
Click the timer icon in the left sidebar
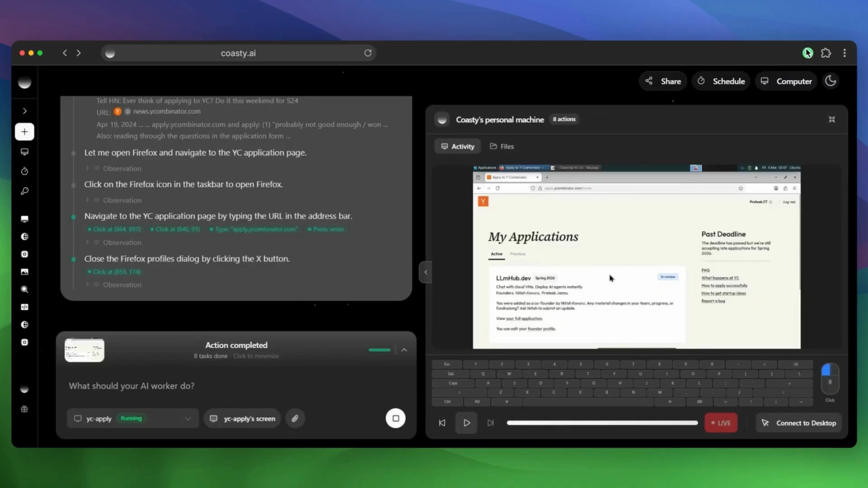coord(24,171)
